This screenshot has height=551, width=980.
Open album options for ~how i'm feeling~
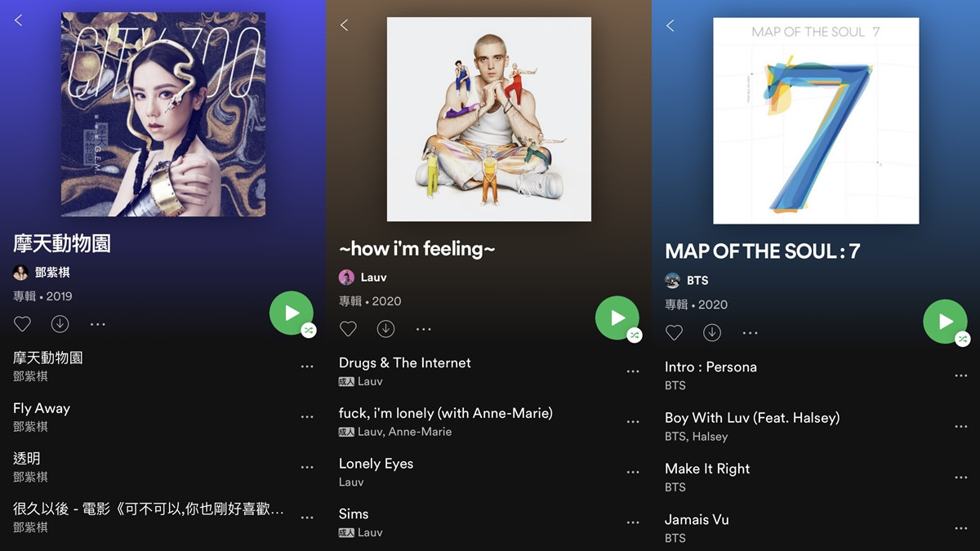coord(423,330)
